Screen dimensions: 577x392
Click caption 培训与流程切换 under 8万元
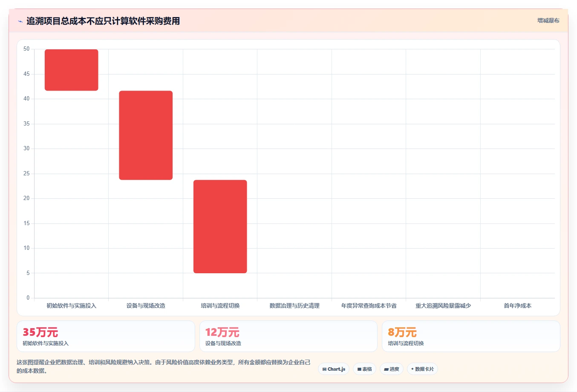(x=406, y=343)
